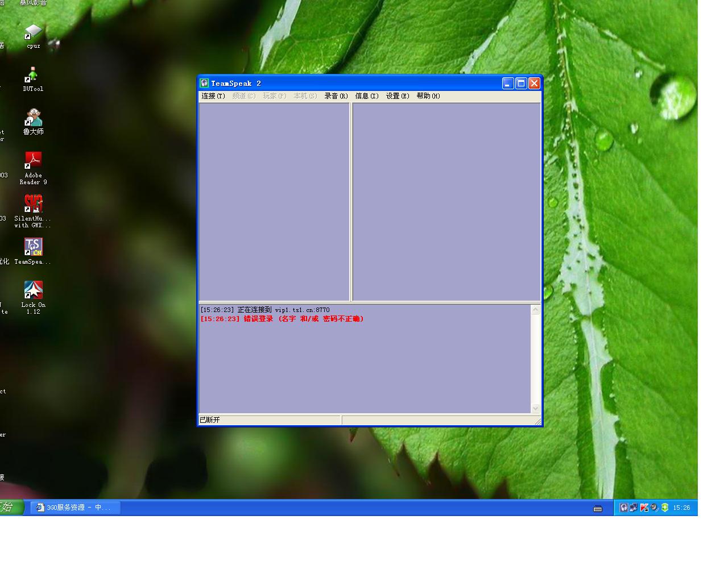Screen dimensions: 728x582
Task: Open the Adobe Reader 9 shortcut
Action: [33, 168]
